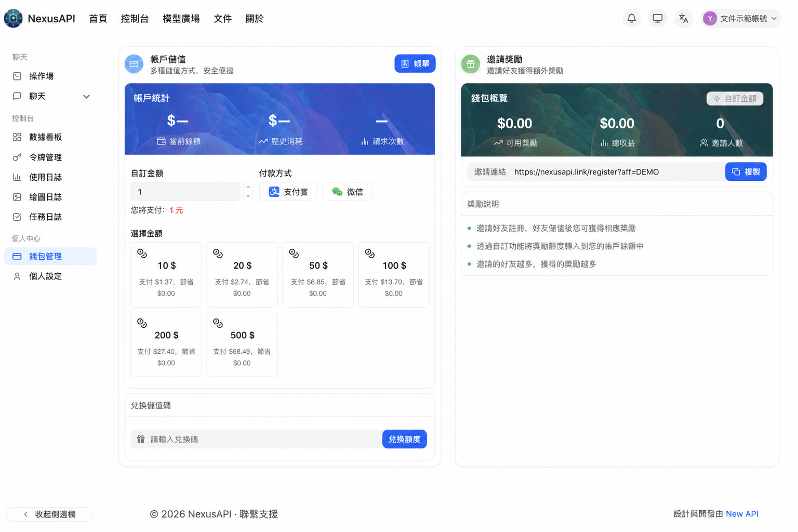Toggle the theme monitor icon
The image size is (798, 532).
[657, 18]
